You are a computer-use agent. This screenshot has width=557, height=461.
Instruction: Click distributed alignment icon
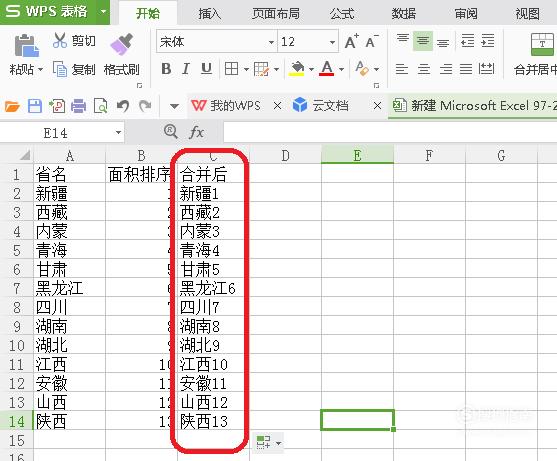click(x=486, y=69)
